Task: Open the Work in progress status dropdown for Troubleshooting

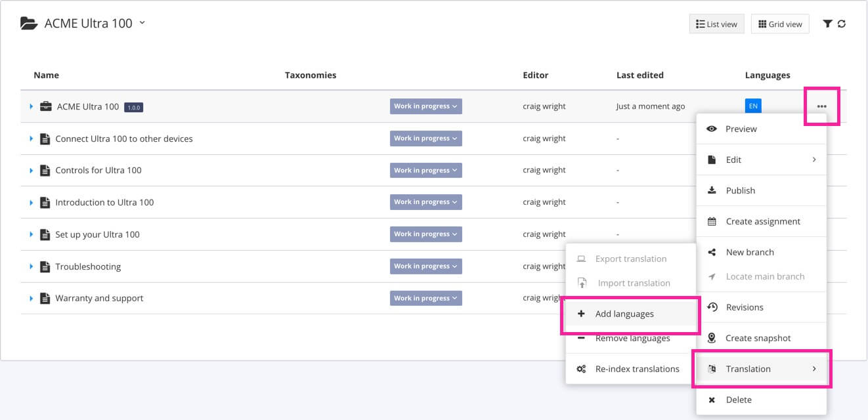Action: point(425,266)
